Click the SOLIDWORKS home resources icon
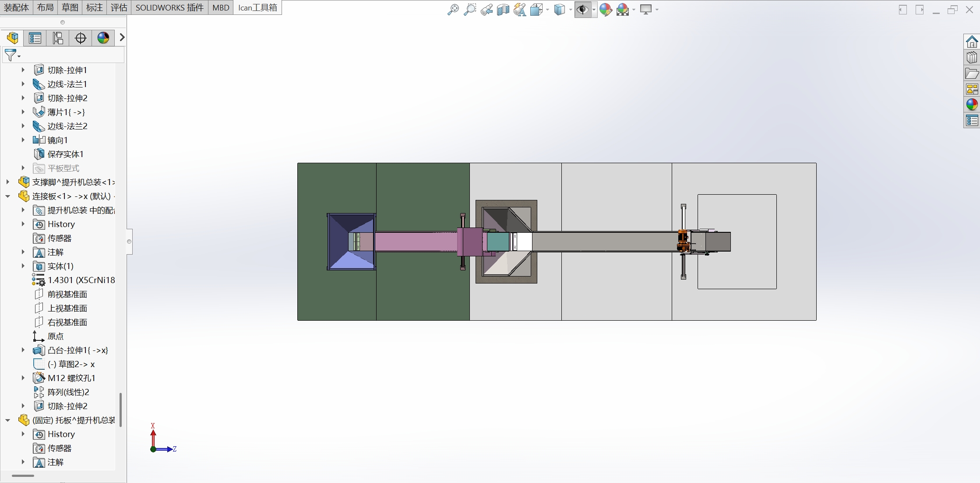 (972, 42)
